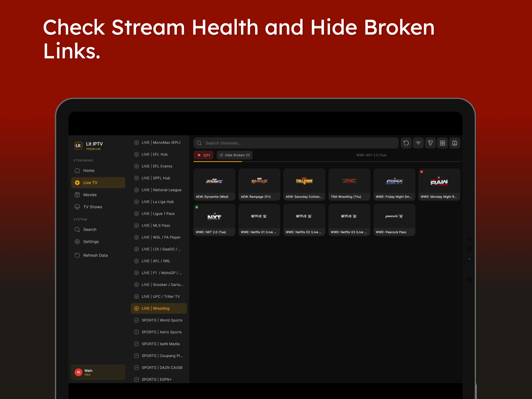
Task: Select LIVE | UFC / Triller TV category
Action: (159, 297)
